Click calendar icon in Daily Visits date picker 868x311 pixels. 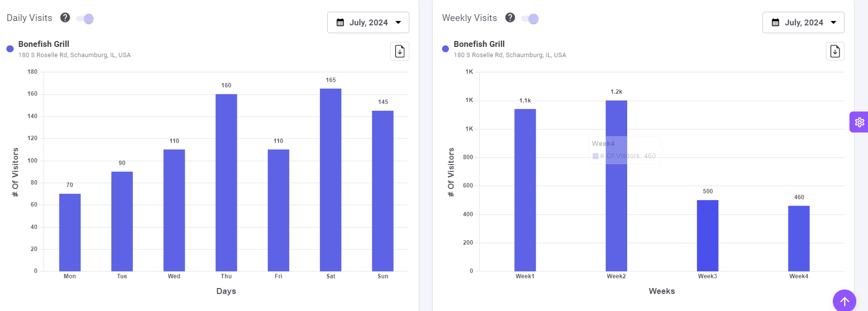pos(340,22)
